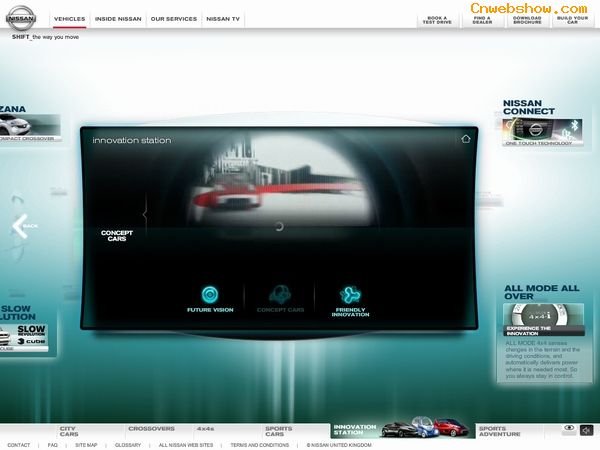
Task: Click the blurred red car video preview
Action: 279,182
